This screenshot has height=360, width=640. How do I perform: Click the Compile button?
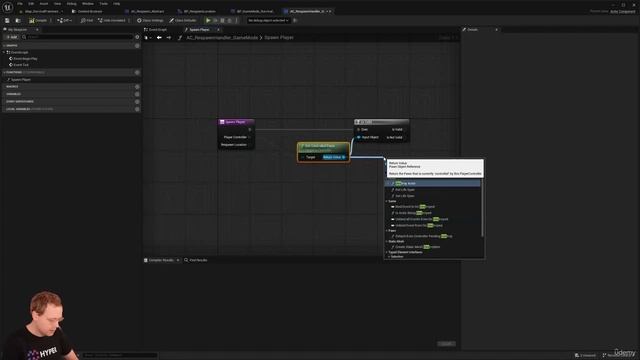38,20
